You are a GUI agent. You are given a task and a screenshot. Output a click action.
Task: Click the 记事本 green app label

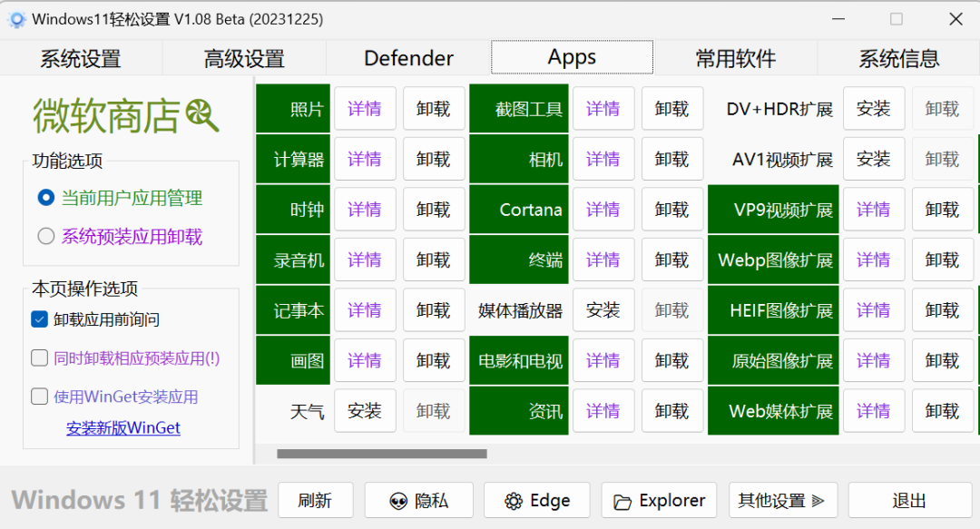293,309
